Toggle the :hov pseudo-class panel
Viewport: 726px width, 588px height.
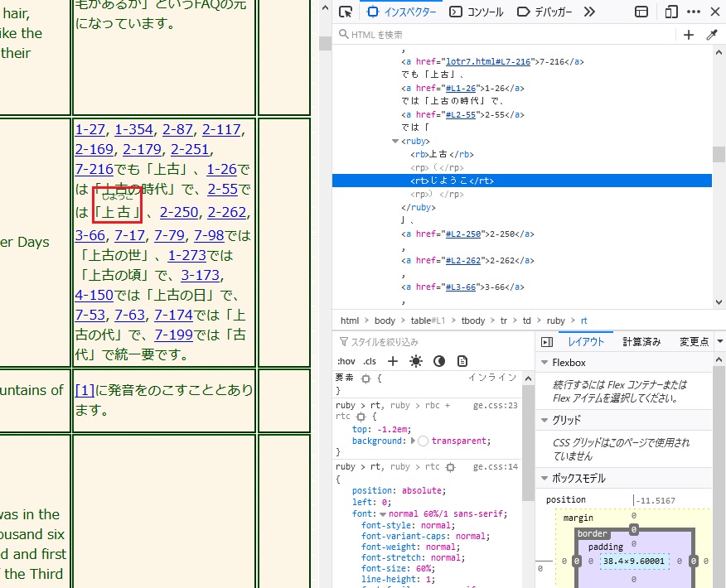tap(346, 361)
